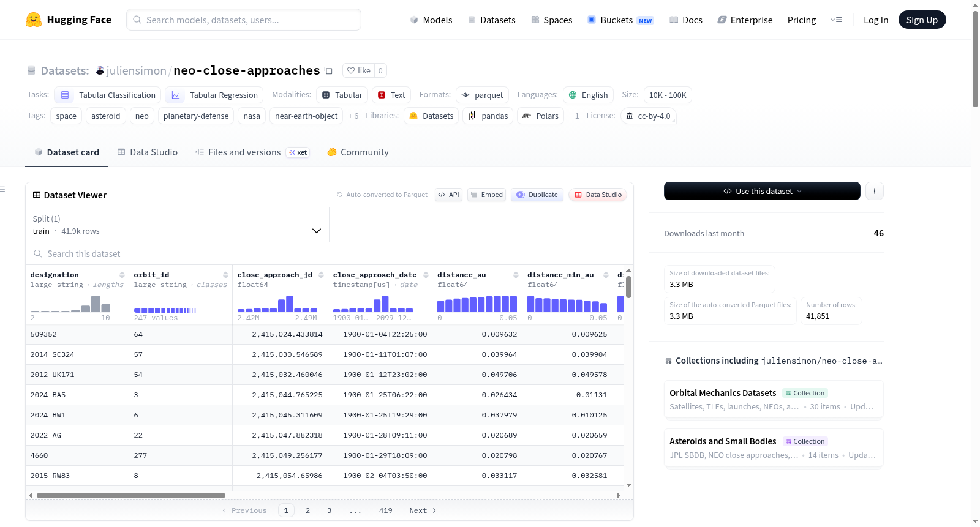The width and height of the screenshot is (980, 527).
Task: Copy dataset name with the copy icon
Action: (328, 70)
